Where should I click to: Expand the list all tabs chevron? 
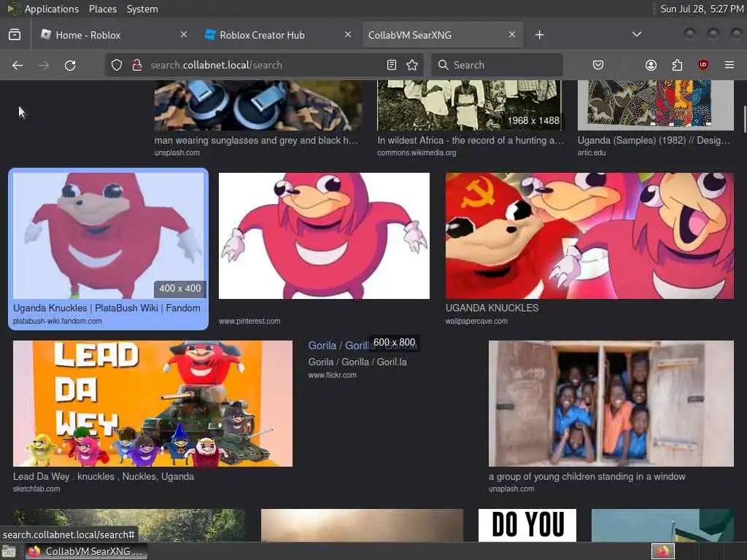(636, 35)
